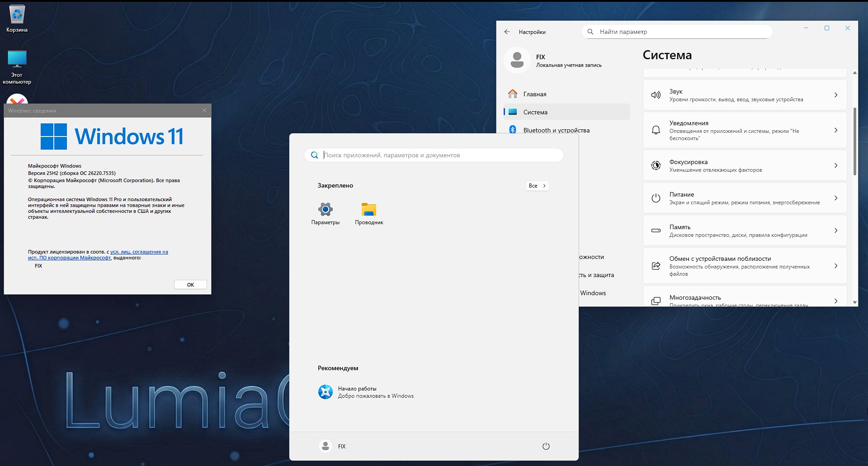868x466 pixels.
Task: Click the FIX account avatar in Settings
Action: click(518, 60)
